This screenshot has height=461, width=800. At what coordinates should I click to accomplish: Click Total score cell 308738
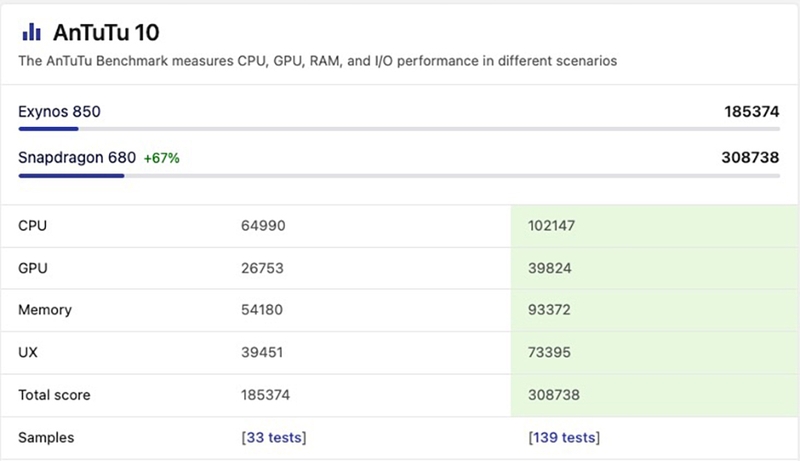tap(554, 395)
